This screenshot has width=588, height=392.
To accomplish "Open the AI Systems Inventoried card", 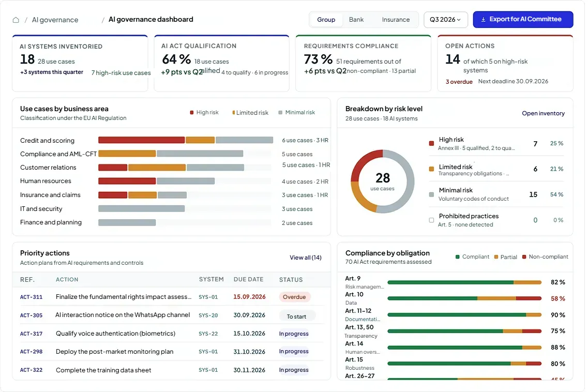I will [80, 63].
